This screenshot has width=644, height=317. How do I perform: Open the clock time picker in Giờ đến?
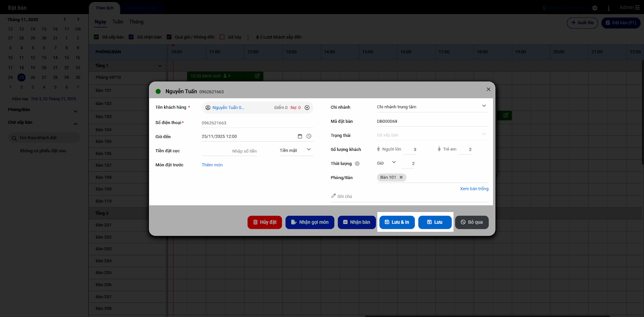click(x=309, y=136)
